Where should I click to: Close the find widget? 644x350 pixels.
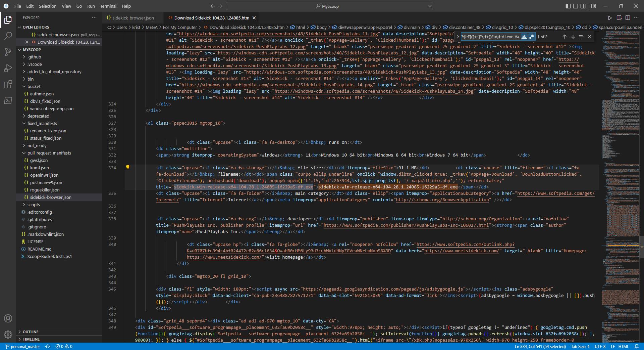tap(589, 37)
